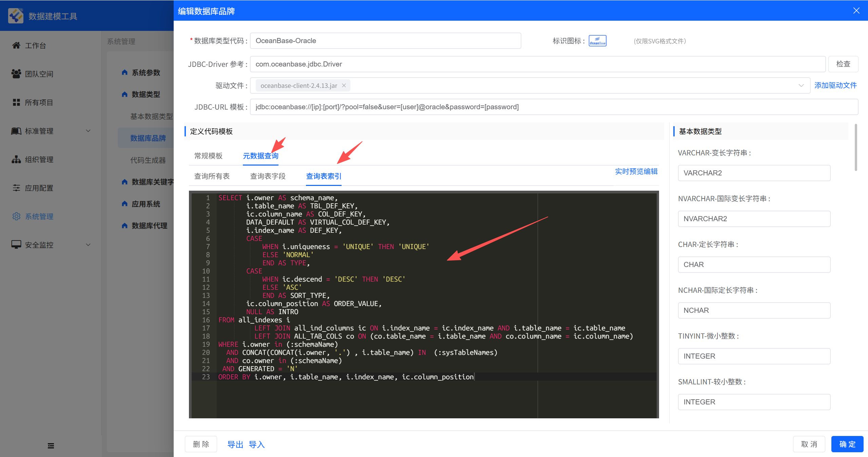Click the 导出 link
Viewport: 868px width, 457px height.
[235, 444]
